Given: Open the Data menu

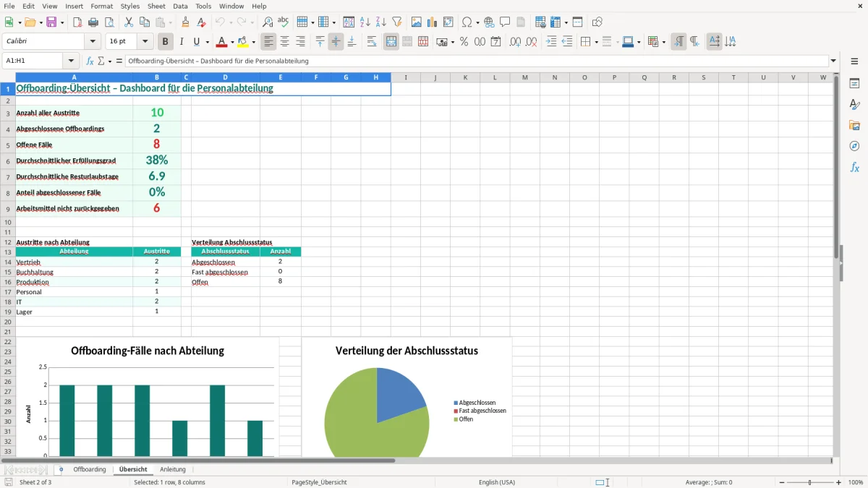Looking at the screenshot, I should click(180, 6).
